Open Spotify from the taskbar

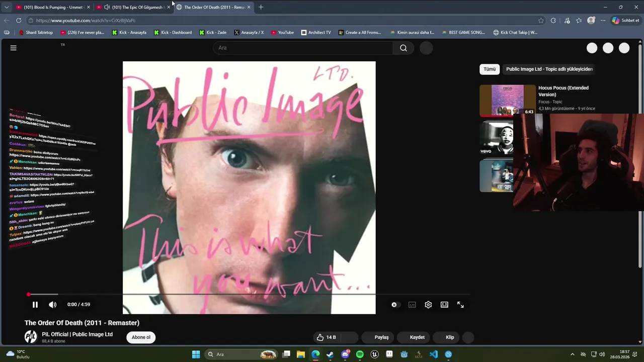point(360,354)
